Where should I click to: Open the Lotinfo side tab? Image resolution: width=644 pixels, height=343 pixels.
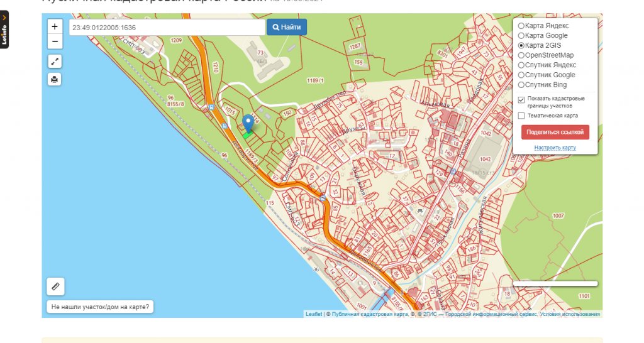pyautogui.click(x=4, y=30)
